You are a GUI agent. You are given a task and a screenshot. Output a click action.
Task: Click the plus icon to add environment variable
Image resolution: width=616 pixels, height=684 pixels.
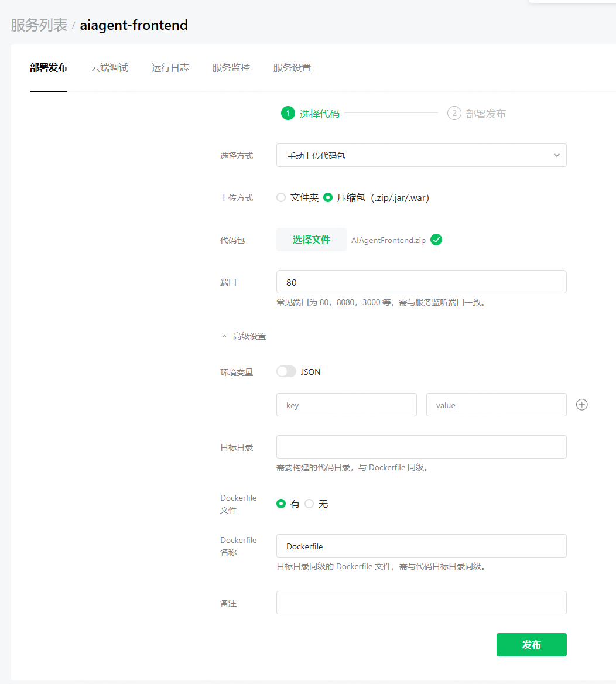581,405
